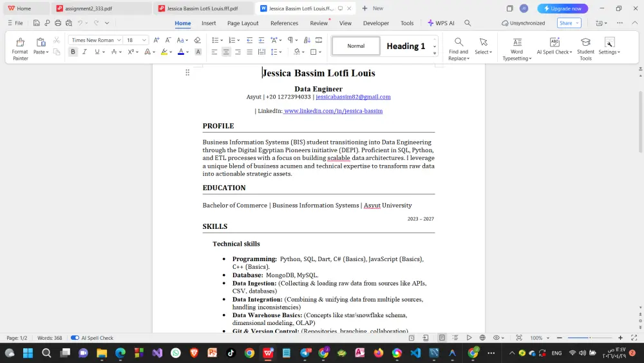Viewport: 644px width, 363px height.
Task: Click the Print Preview icon
Action: (69, 23)
